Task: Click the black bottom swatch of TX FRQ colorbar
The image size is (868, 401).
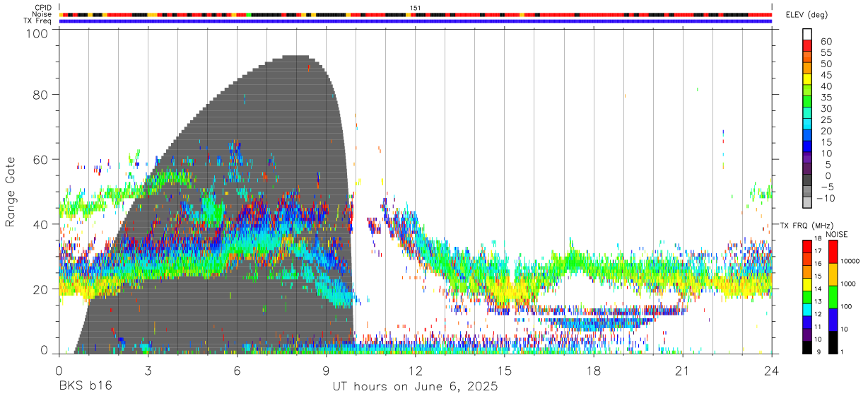Action: tap(807, 347)
